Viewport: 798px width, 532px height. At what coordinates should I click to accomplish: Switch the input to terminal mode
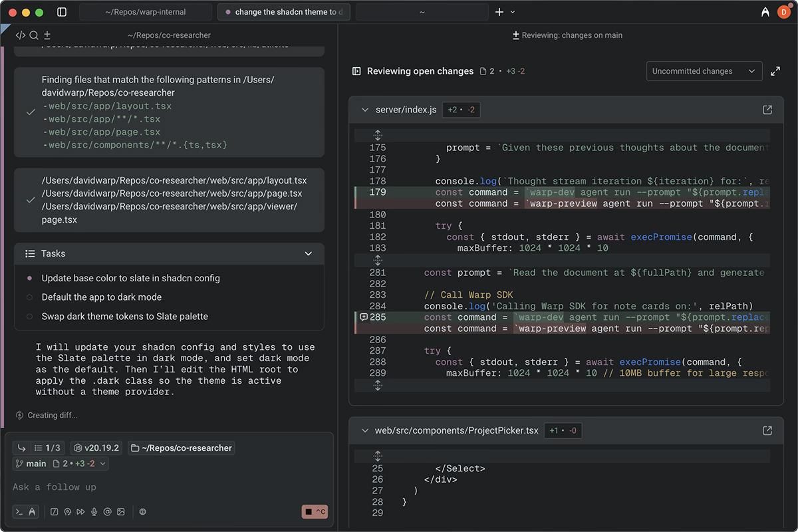pos(18,511)
